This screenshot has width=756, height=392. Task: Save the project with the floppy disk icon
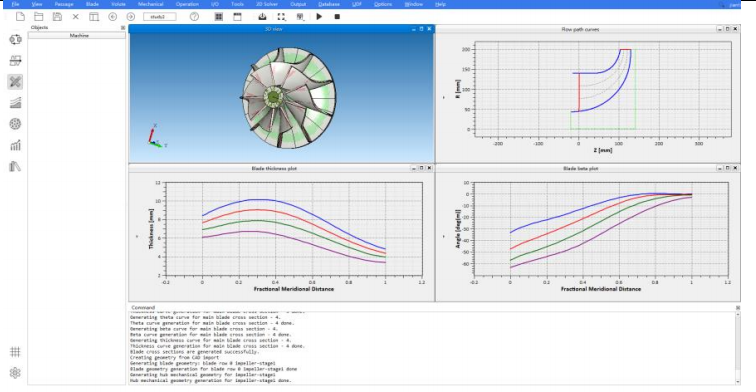point(57,16)
